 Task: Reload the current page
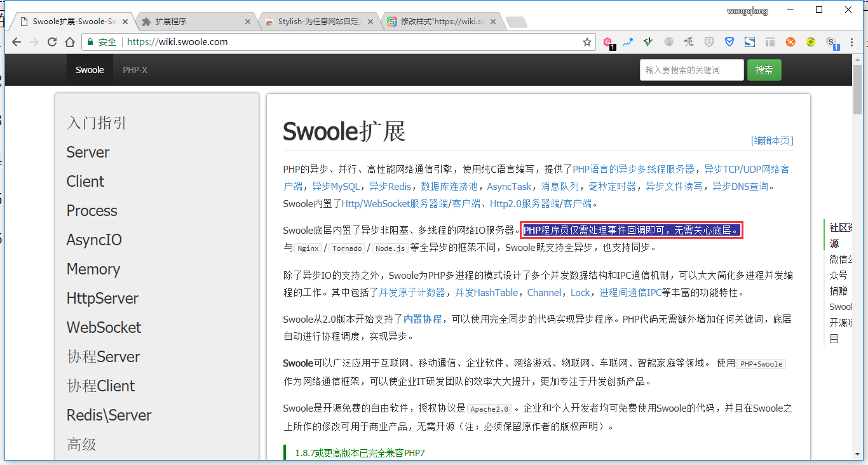[52, 42]
